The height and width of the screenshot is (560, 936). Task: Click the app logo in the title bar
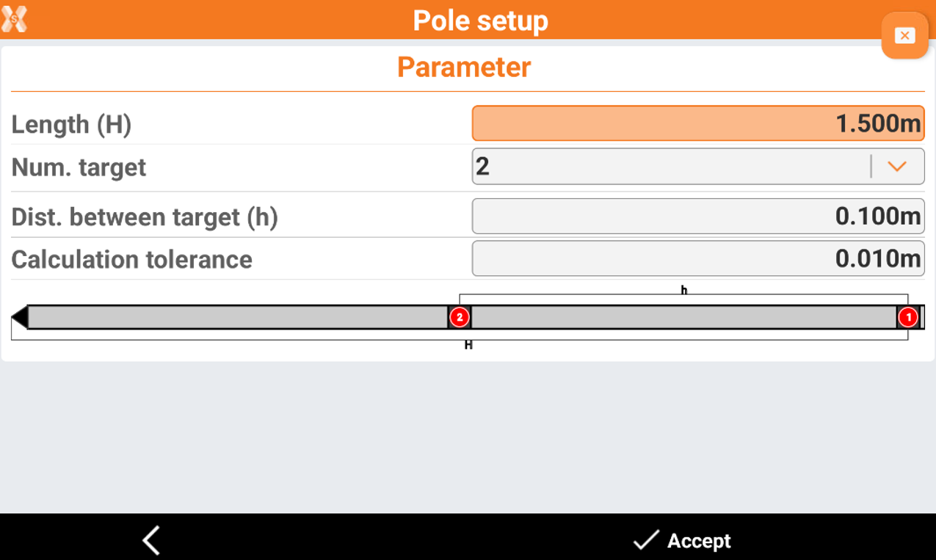pyautogui.click(x=14, y=19)
